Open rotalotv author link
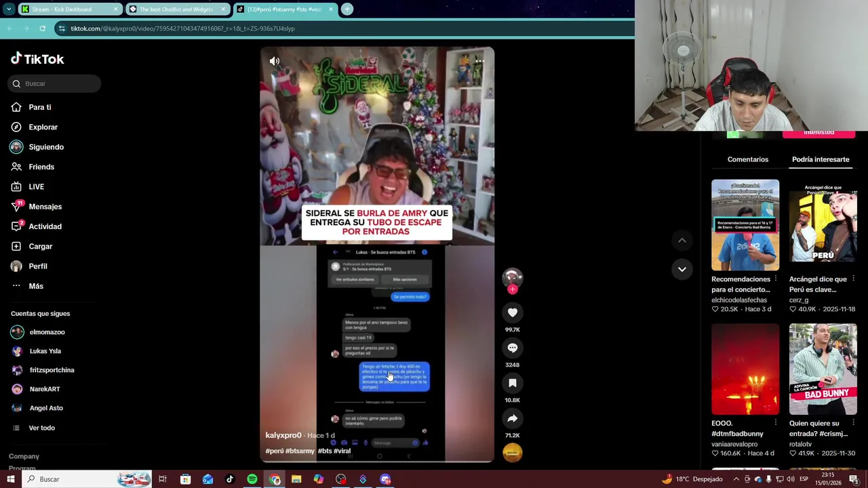 click(x=800, y=444)
